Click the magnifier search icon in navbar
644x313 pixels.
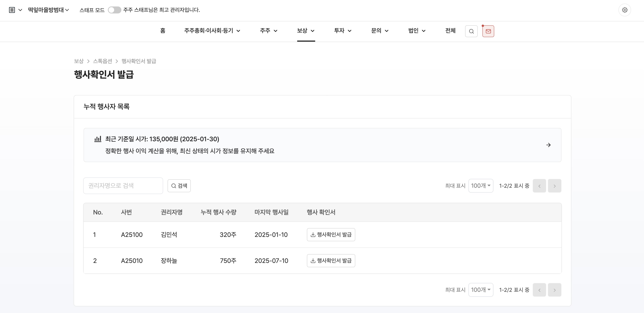pyautogui.click(x=471, y=31)
